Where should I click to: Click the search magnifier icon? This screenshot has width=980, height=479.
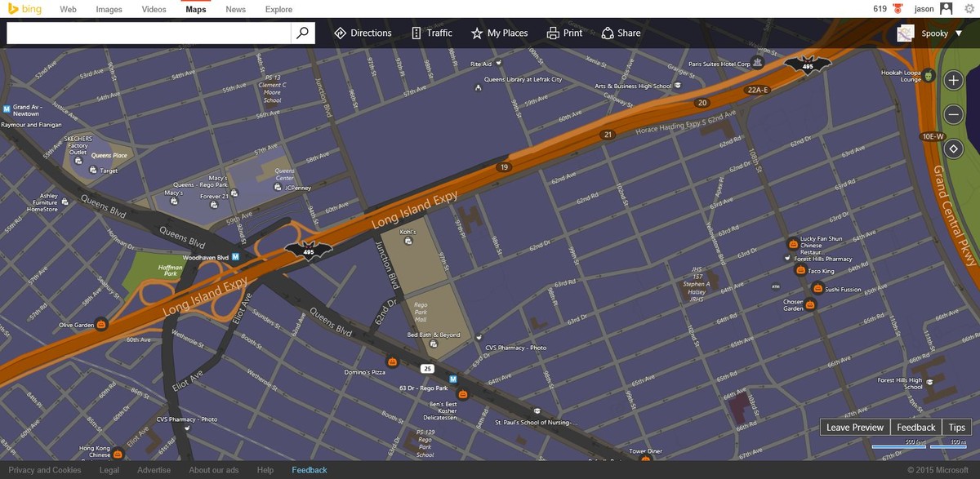click(x=302, y=33)
